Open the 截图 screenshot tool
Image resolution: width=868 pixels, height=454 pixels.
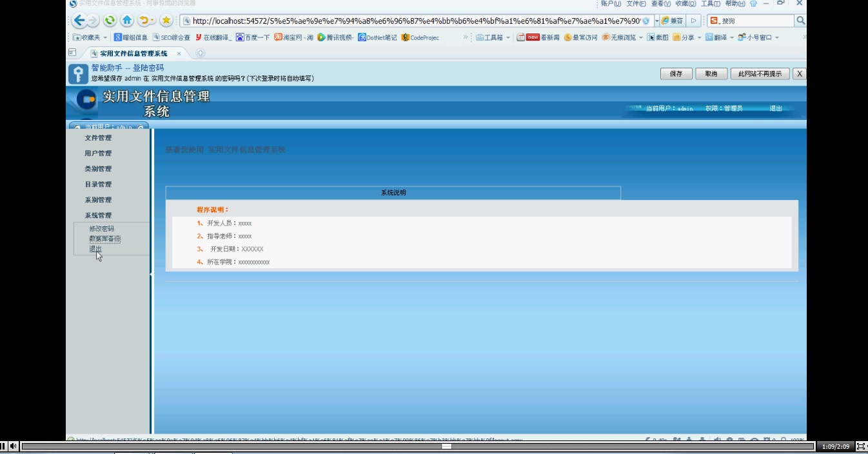click(x=659, y=37)
